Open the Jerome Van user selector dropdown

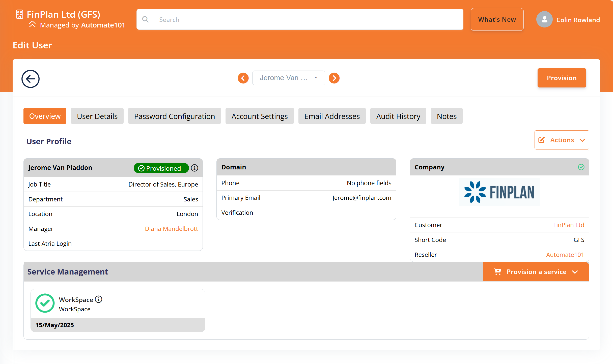click(289, 78)
